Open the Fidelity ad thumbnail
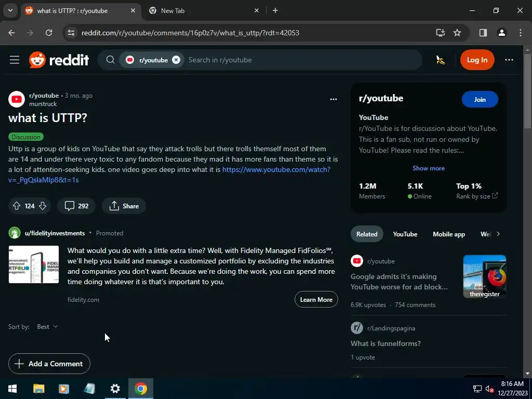Screen dimensions: 532x399 (34, 264)
